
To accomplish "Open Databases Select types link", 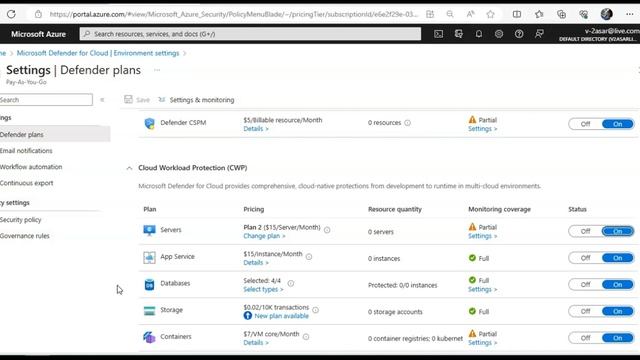I will click(x=263, y=289).
